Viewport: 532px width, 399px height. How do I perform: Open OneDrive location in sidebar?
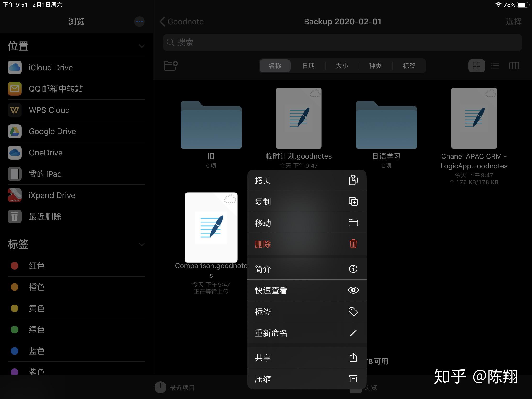pyautogui.click(x=45, y=153)
